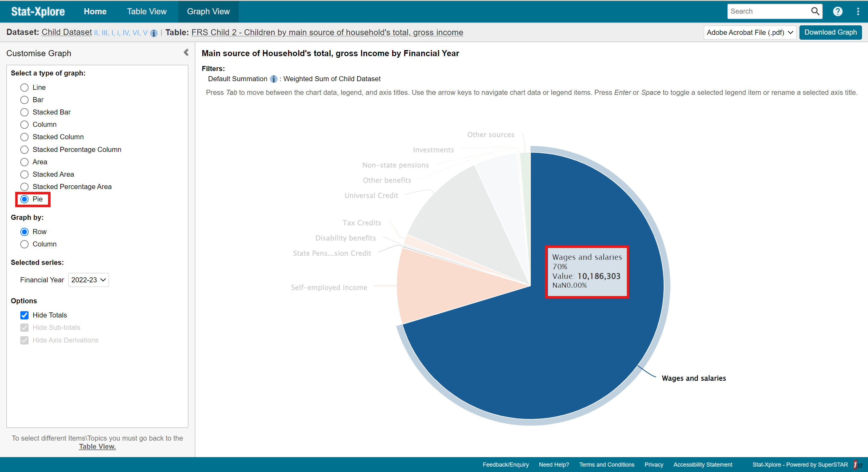Click the dataset info icon
The width and height of the screenshot is (868, 472).
click(154, 33)
